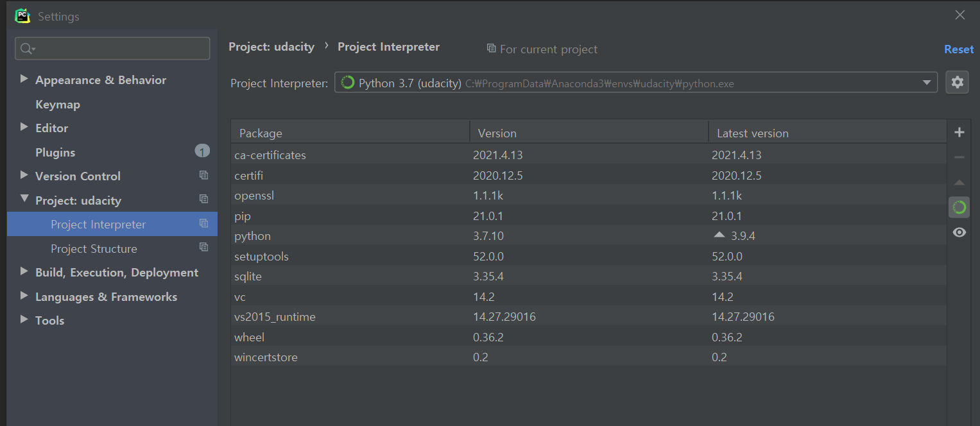Toggle the Conda package manager icon
Image resolution: width=980 pixels, height=426 pixels.
coord(959,207)
